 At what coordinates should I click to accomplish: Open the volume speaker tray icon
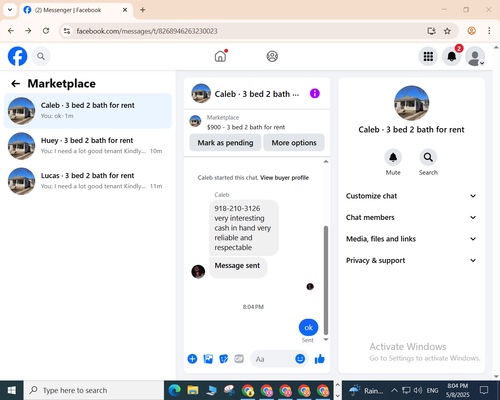coord(418,390)
